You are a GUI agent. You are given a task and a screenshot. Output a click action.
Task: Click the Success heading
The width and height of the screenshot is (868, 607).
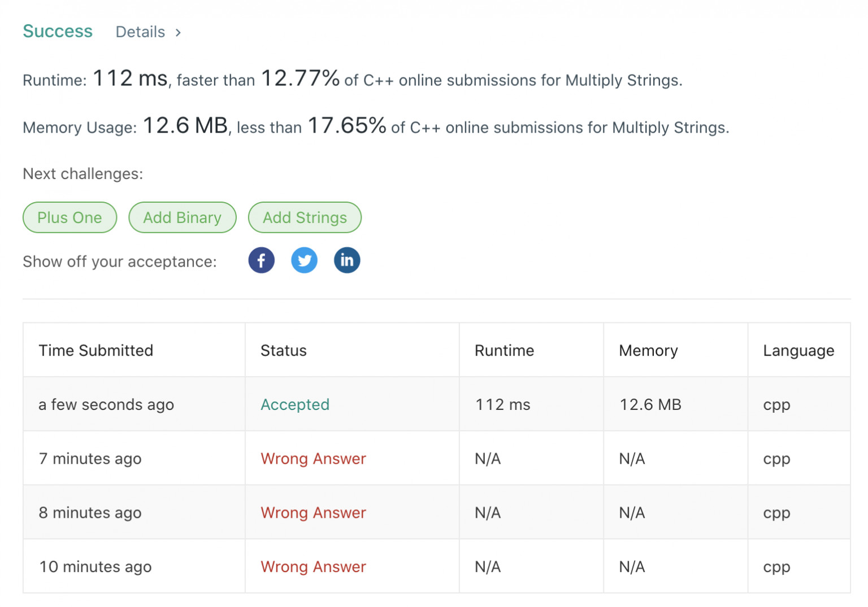tap(57, 31)
